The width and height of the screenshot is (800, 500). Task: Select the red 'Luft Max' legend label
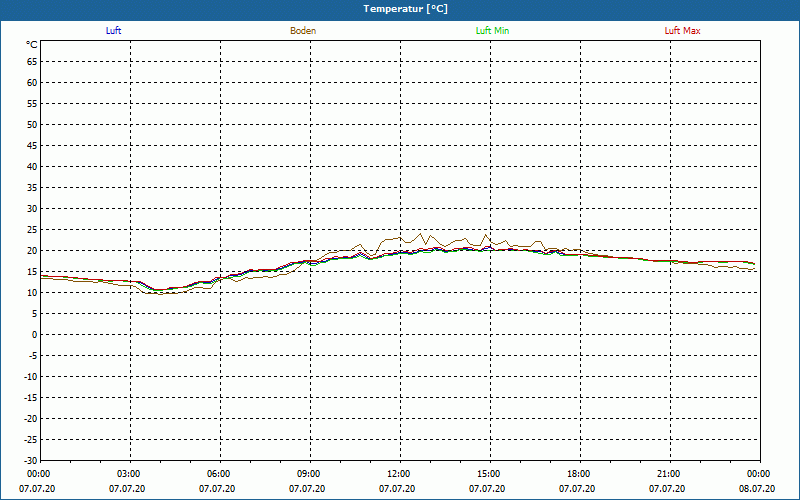click(682, 31)
